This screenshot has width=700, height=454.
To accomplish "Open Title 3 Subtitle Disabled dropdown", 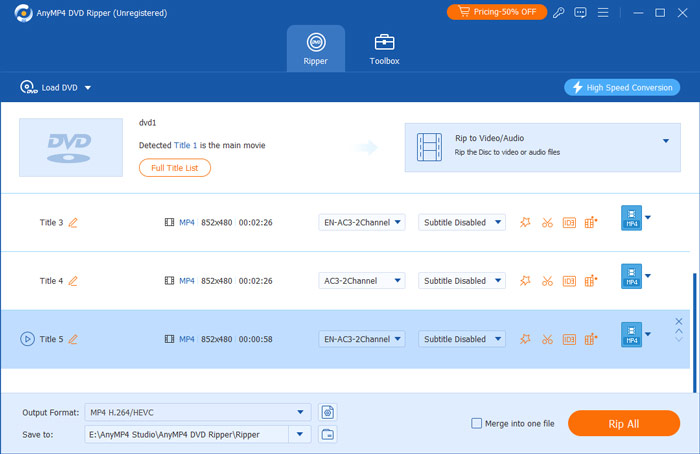I will click(462, 222).
